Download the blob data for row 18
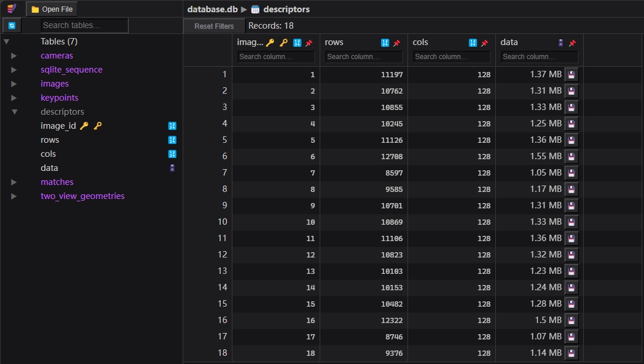 pos(571,353)
